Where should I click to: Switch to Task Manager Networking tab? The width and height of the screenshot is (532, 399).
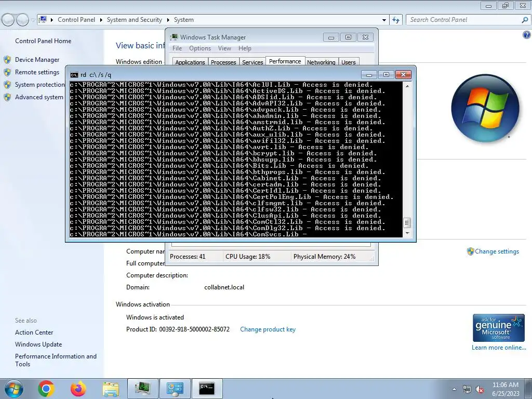[x=321, y=62]
